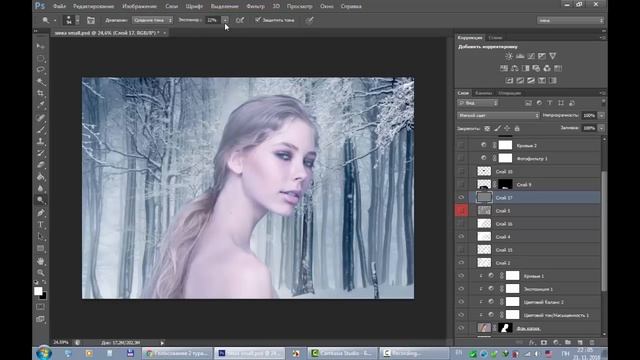The width and height of the screenshot is (640, 360).
Task: Add a Vibrance adjustment
Action: 553,56
